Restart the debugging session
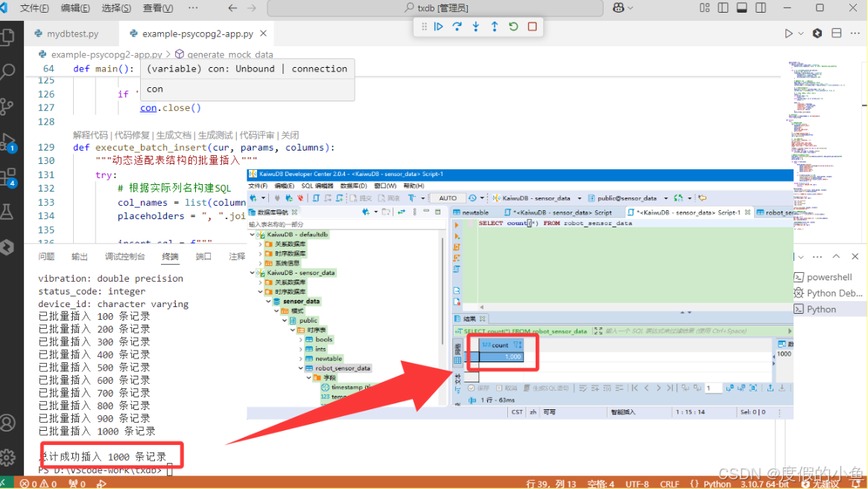The height and width of the screenshot is (489, 868). click(x=513, y=27)
